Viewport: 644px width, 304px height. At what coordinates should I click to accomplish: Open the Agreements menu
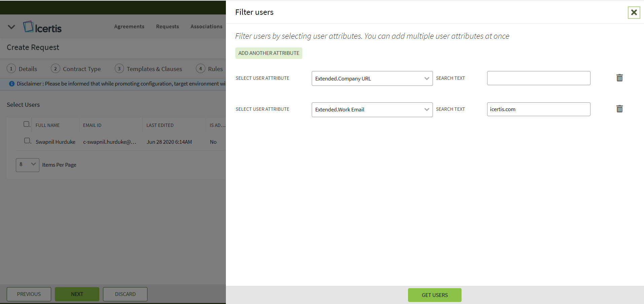point(129,27)
